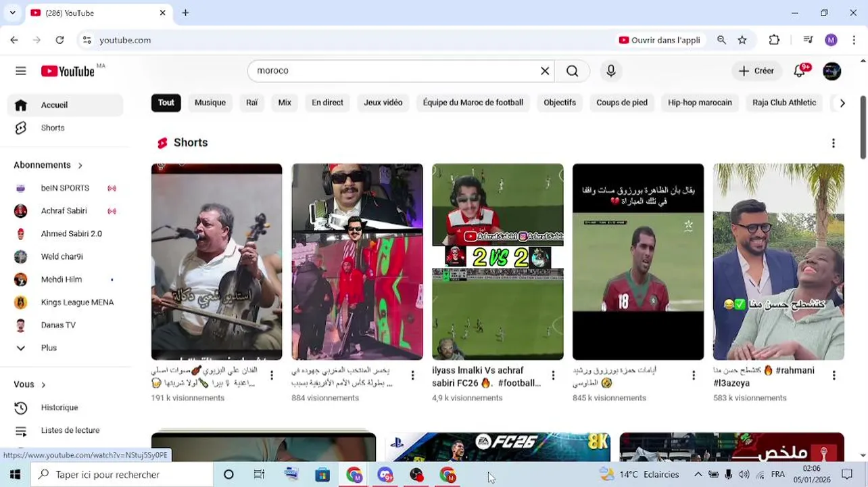Screen dimensions: 868x487
Task: Expand Plus to show more subscriptions
Action: pos(65,348)
